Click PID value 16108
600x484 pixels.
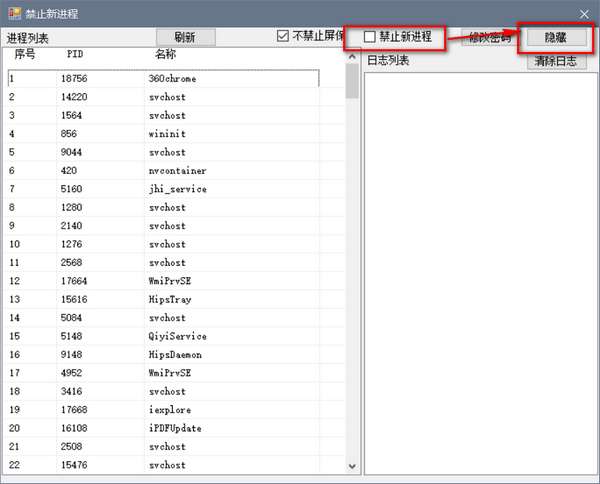click(74, 428)
